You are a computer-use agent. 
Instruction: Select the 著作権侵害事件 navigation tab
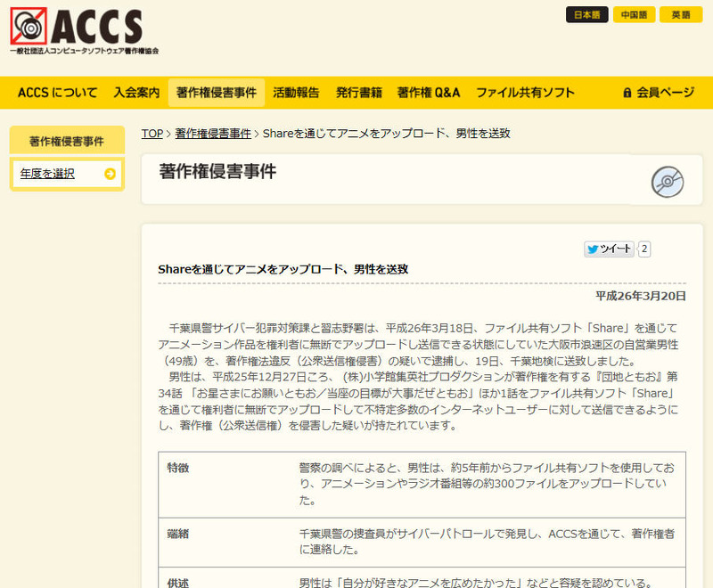(216, 93)
